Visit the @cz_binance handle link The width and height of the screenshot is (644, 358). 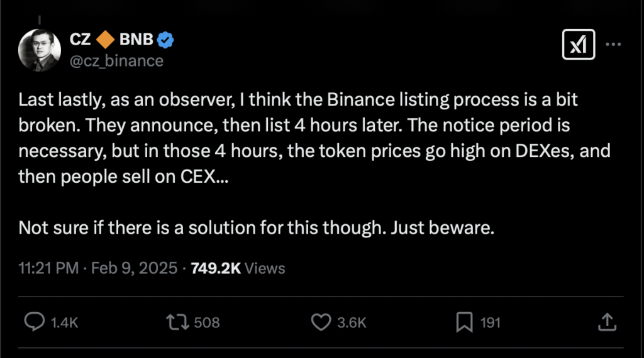pyautogui.click(x=116, y=61)
